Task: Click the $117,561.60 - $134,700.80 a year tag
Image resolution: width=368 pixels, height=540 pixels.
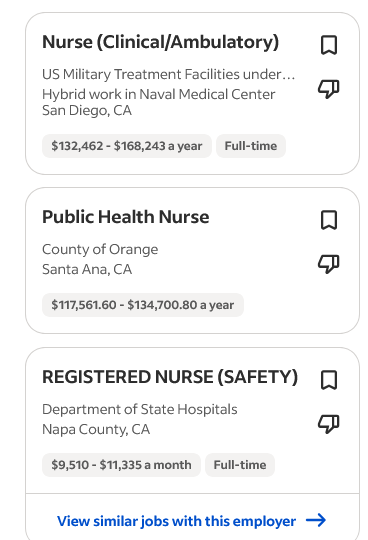Action: point(143,305)
